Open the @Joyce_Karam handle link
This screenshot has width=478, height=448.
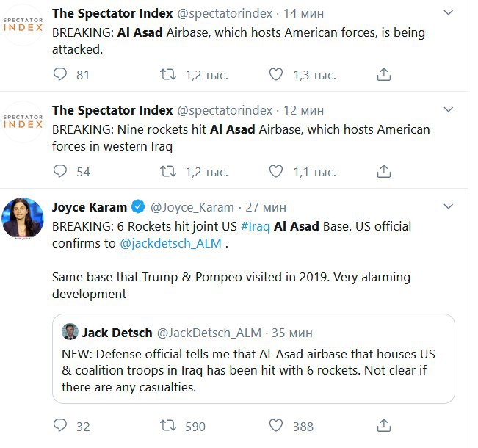click(x=192, y=207)
